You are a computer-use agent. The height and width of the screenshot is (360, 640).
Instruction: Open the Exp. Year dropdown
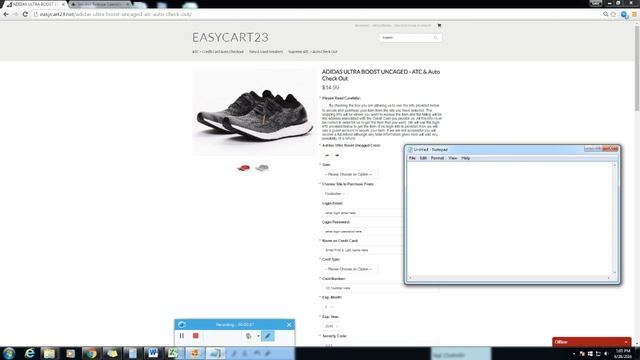331,326
